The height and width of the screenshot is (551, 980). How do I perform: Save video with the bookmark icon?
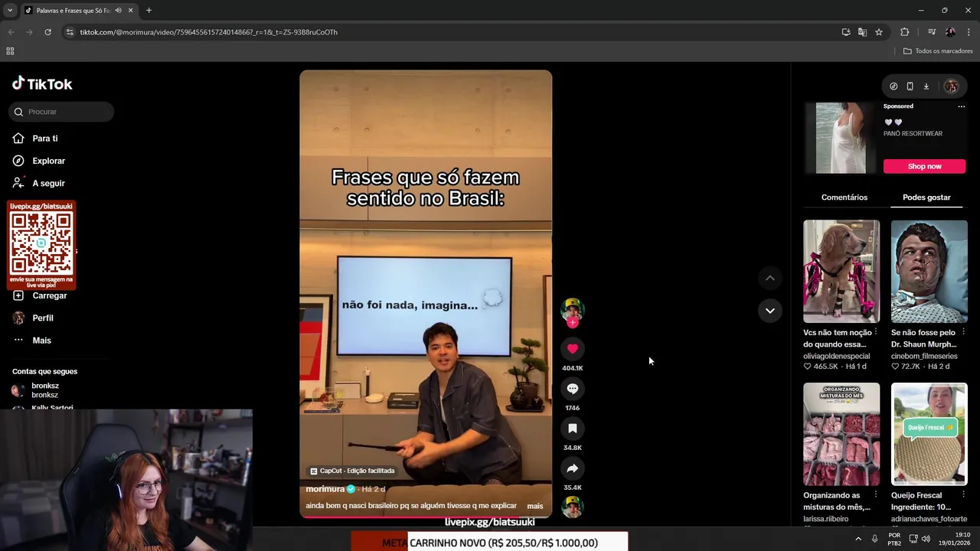[572, 429]
